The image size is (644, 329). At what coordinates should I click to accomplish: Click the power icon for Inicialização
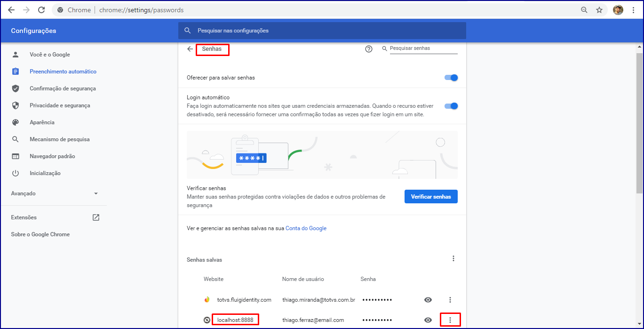[16, 173]
